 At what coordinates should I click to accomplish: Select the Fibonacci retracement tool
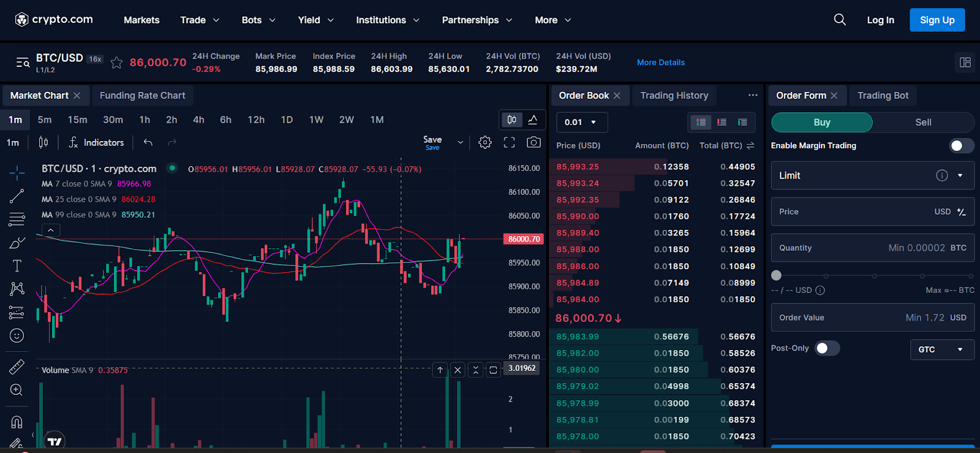pyautogui.click(x=17, y=219)
